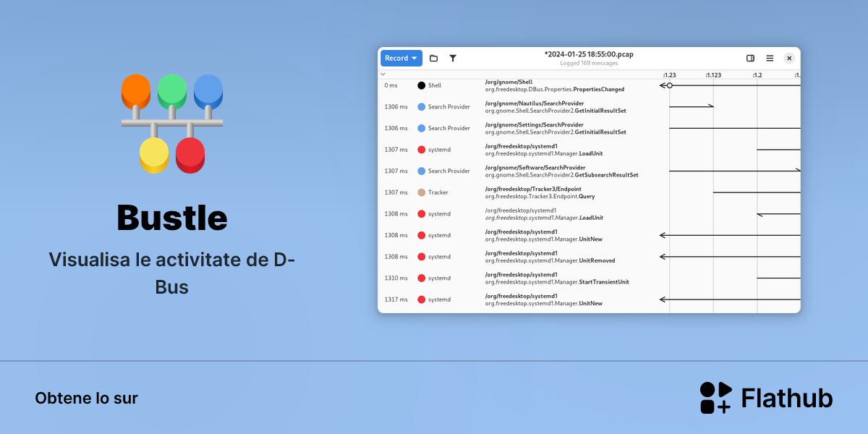Close the Bustle window
The height and width of the screenshot is (434, 868).
(x=789, y=58)
